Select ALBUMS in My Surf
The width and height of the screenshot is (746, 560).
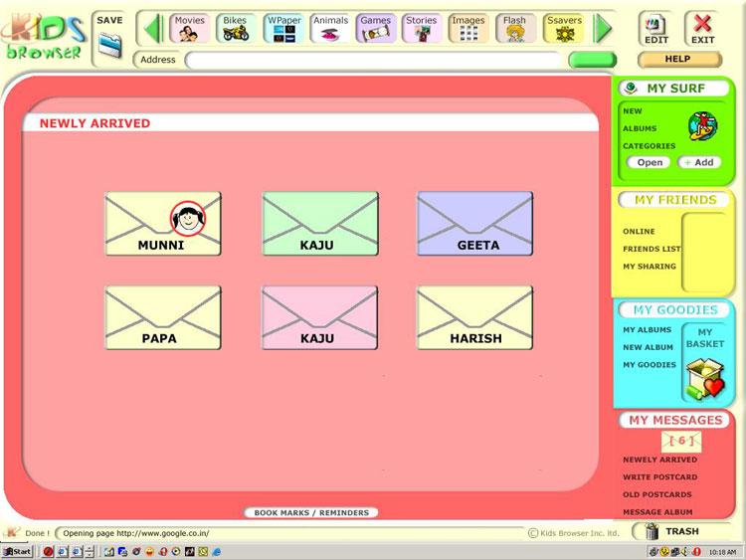(x=640, y=128)
